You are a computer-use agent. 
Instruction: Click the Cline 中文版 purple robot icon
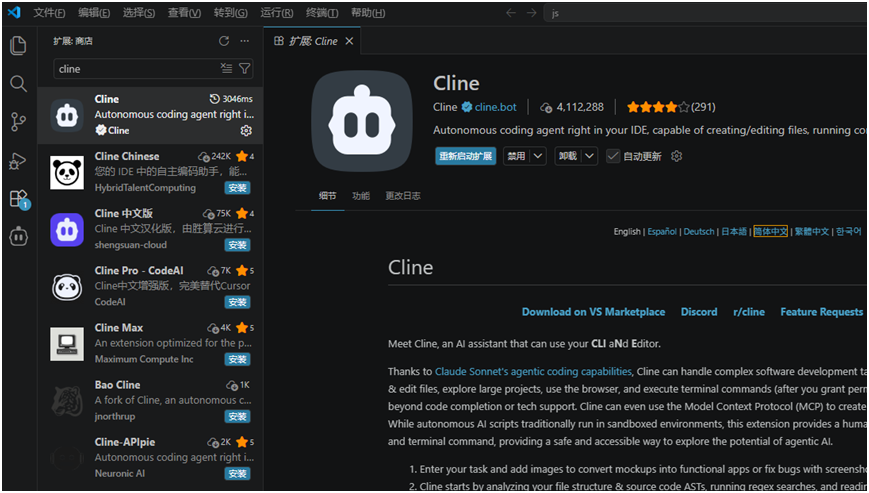point(67,229)
